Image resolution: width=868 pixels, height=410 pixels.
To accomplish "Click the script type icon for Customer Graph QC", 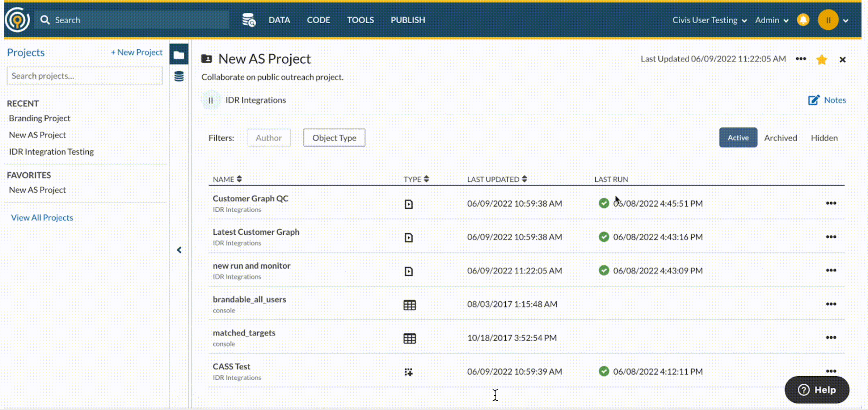I will (409, 204).
